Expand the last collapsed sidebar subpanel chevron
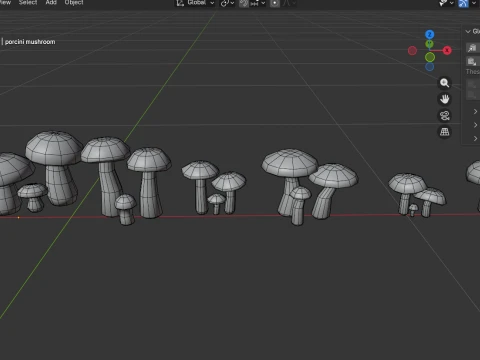The width and height of the screenshot is (480, 360). click(x=475, y=138)
